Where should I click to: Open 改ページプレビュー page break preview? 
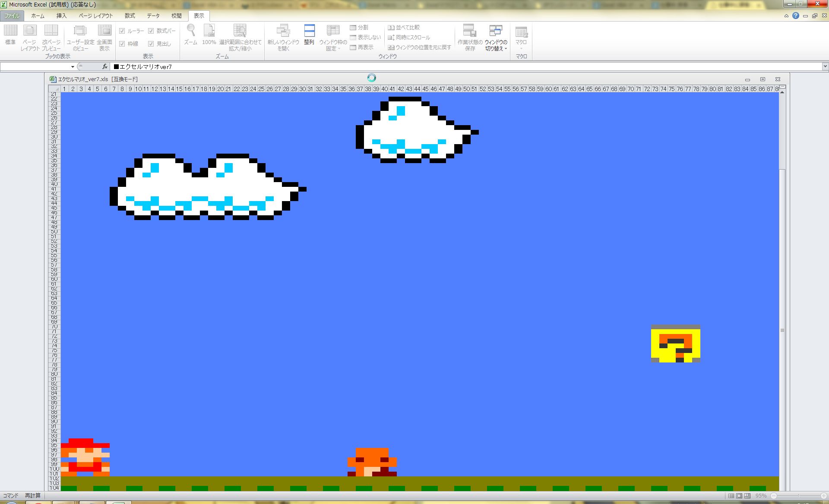51,37
